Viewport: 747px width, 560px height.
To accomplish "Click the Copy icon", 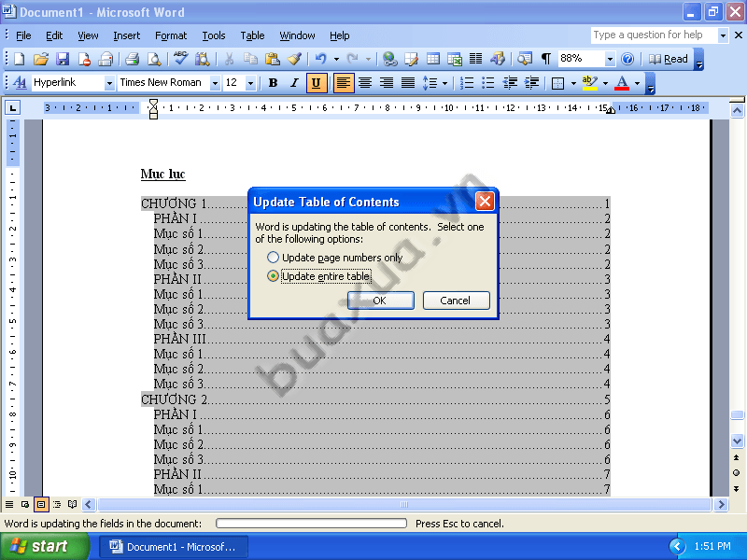I will (x=250, y=59).
